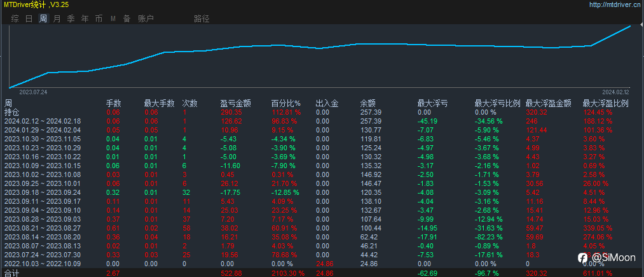Switch to the 综 summary tab

(15, 18)
